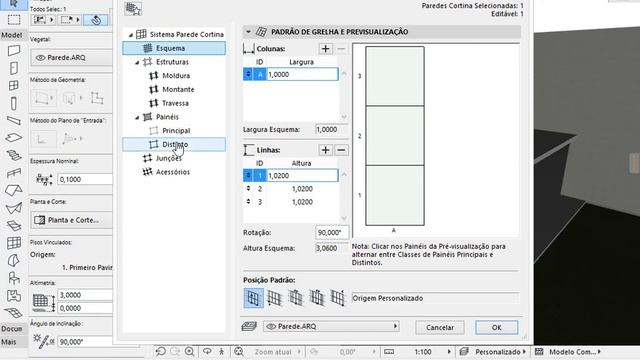Open Vegetal Parede.ARQ layer selector

pyautogui.click(x=72, y=58)
